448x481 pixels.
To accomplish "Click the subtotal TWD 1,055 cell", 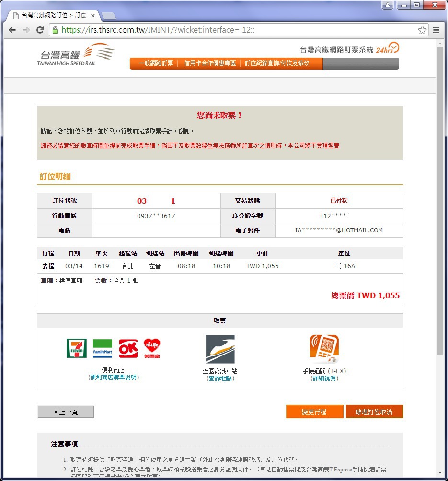I will tap(263, 266).
